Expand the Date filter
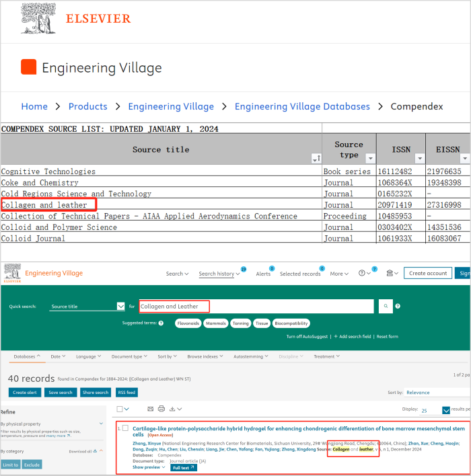471x476 pixels. click(58, 357)
